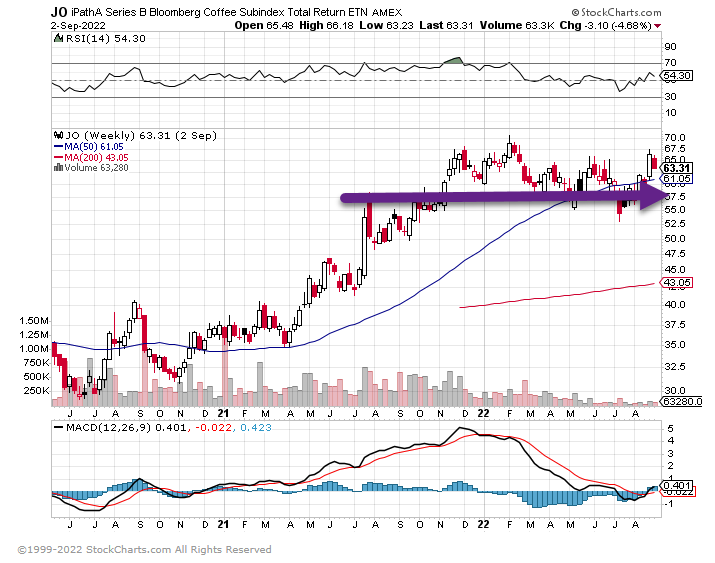Click the 70.0 price axis label
This screenshot has height=563, width=715.
coord(675,138)
